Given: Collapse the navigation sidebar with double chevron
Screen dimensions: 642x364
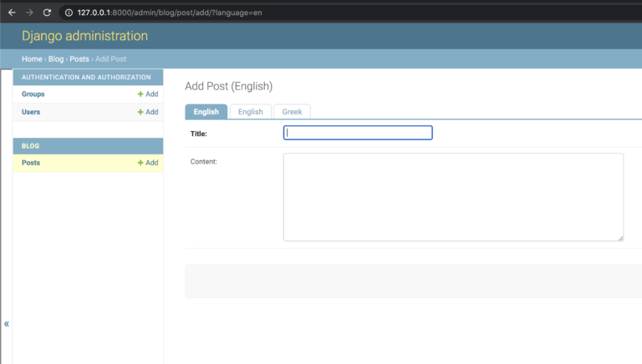Looking at the screenshot, I should tap(7, 324).
